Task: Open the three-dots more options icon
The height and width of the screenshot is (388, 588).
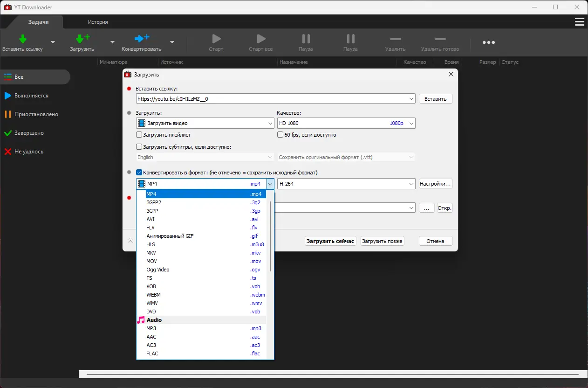Action: pyautogui.click(x=489, y=42)
